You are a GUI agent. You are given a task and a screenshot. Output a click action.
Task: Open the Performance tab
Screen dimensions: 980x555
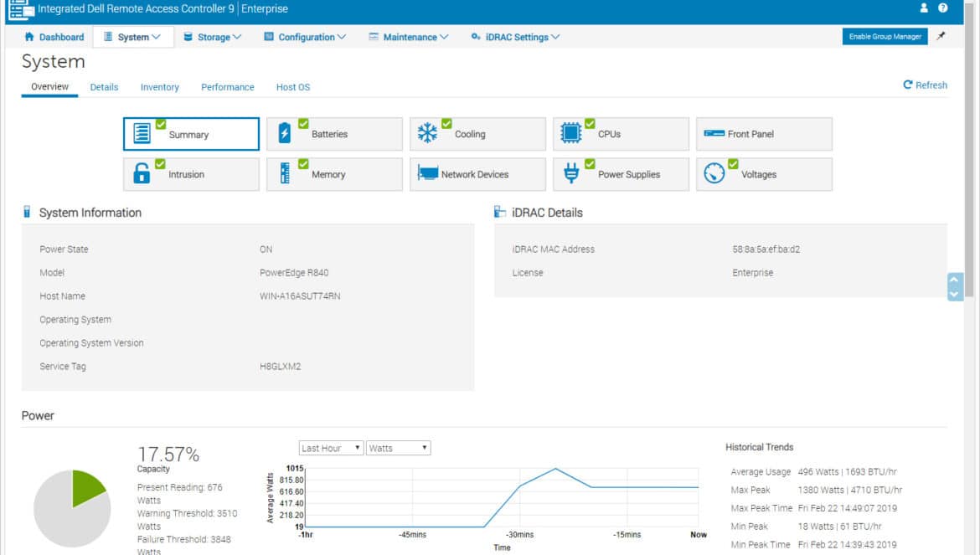tap(228, 87)
